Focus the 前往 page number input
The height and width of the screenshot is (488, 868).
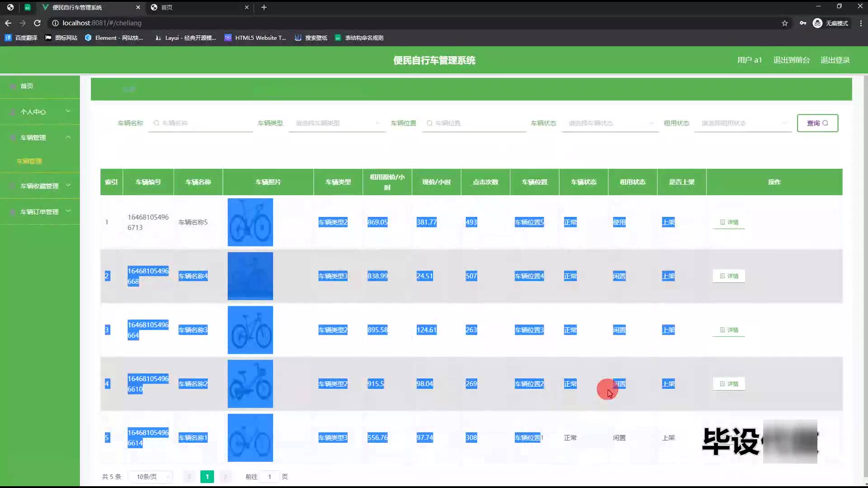click(269, 477)
